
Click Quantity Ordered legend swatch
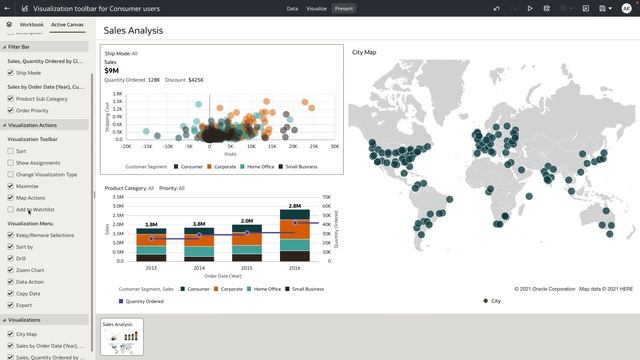[121, 301]
